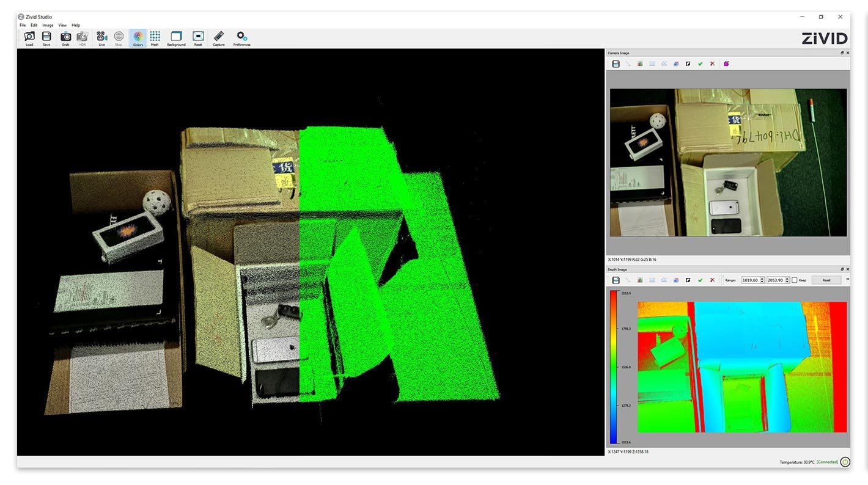Click the minimum Range input field
Screen dimensions: 868x485
pos(751,280)
